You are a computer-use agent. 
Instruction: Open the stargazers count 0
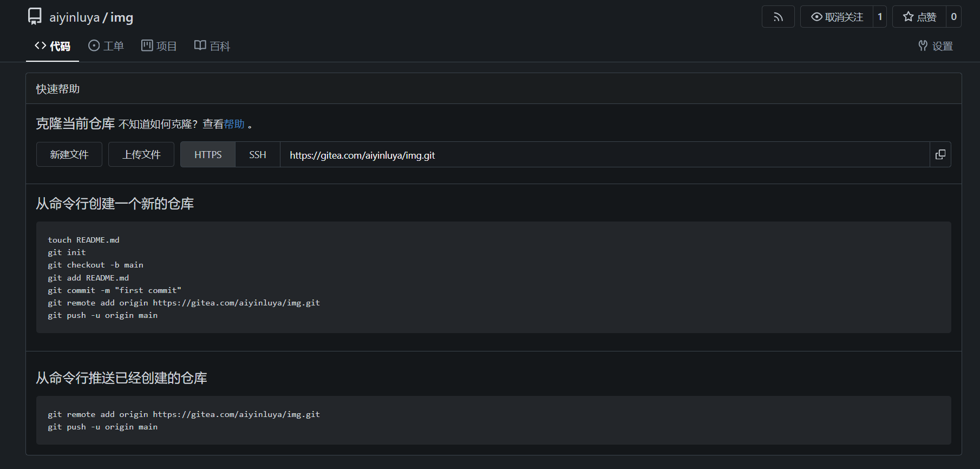tap(953, 17)
